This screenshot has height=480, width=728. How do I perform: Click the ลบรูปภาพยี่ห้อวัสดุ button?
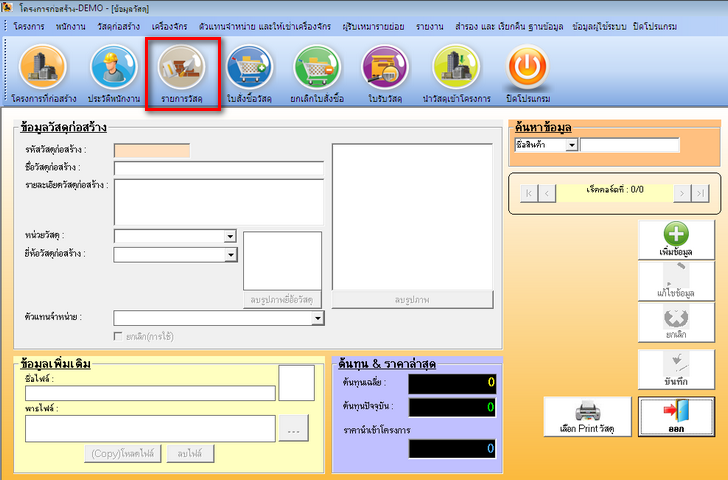click(x=282, y=300)
